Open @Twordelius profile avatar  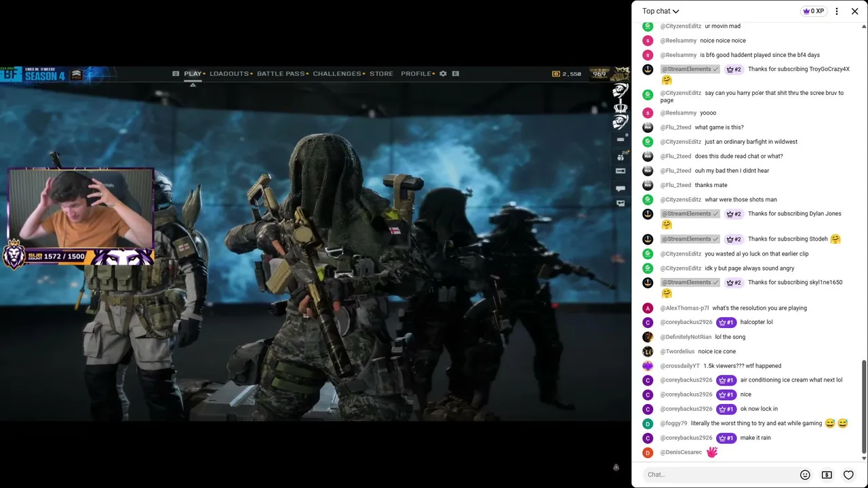pos(648,351)
